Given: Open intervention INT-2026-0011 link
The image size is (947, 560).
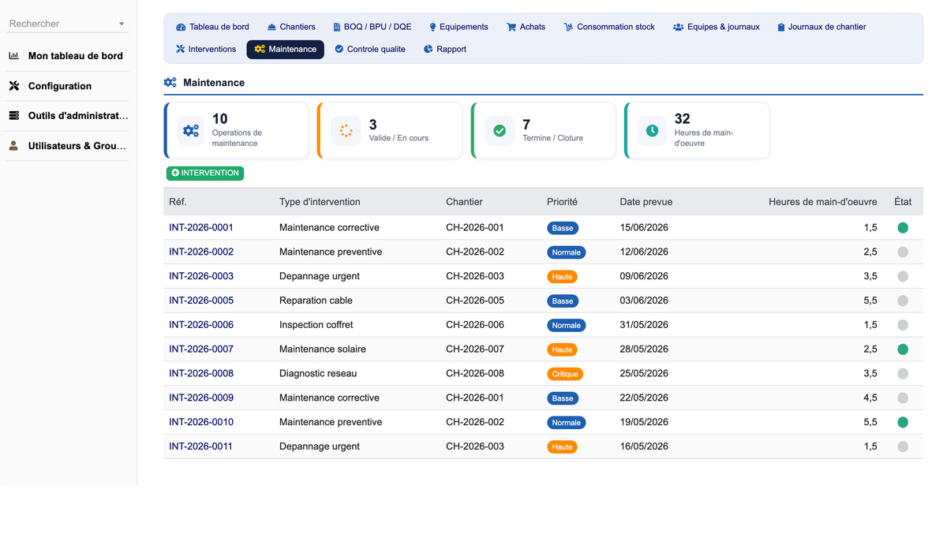Looking at the screenshot, I should pyautogui.click(x=201, y=446).
